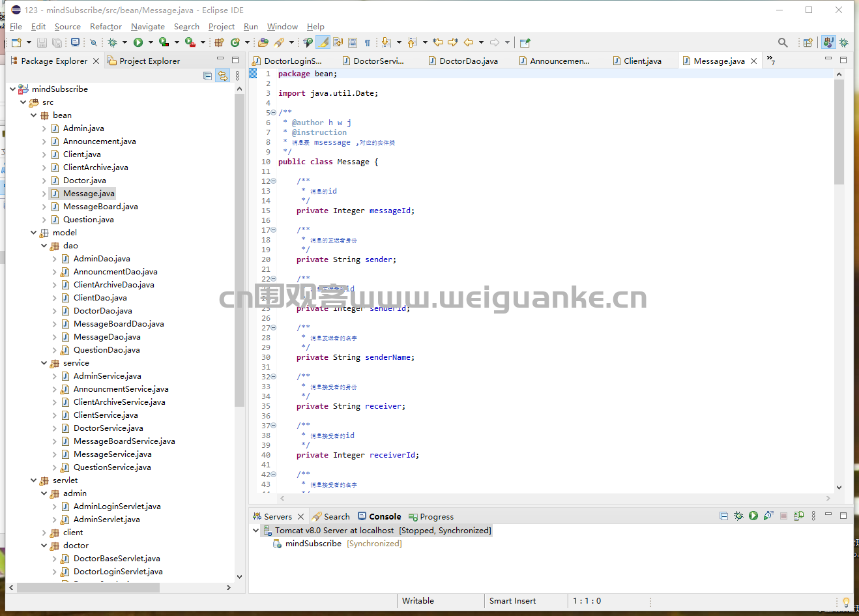The width and height of the screenshot is (859, 616).
Task: Open dropdown arrow next to New icon
Action: click(29, 42)
